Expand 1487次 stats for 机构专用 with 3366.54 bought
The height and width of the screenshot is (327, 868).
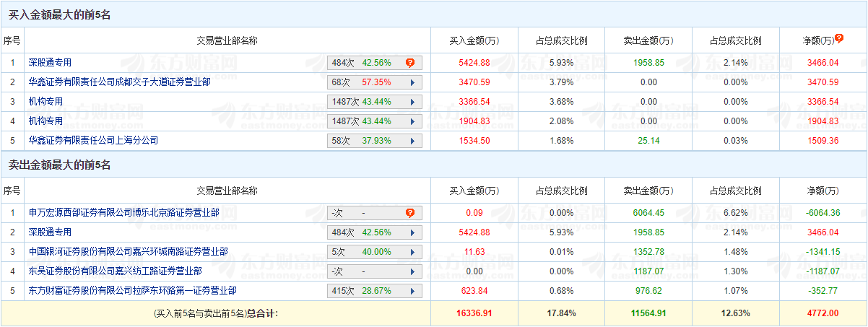(412, 102)
